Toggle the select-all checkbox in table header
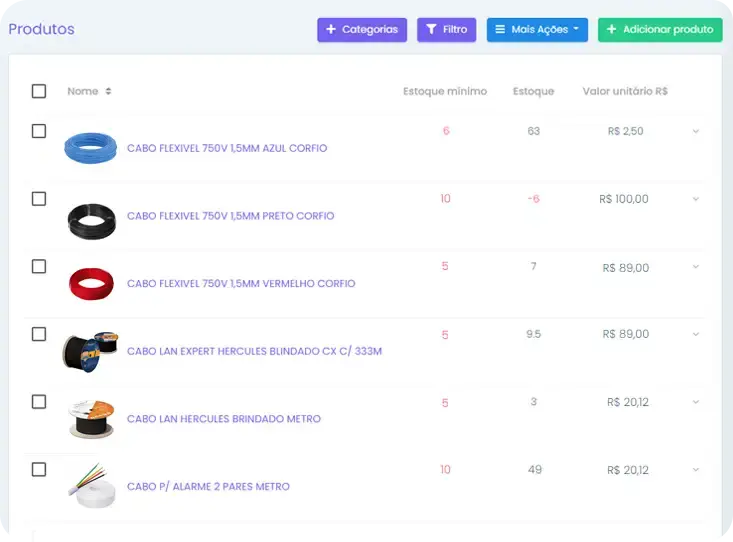Image resolution: width=733 pixels, height=542 pixels. pyautogui.click(x=39, y=91)
